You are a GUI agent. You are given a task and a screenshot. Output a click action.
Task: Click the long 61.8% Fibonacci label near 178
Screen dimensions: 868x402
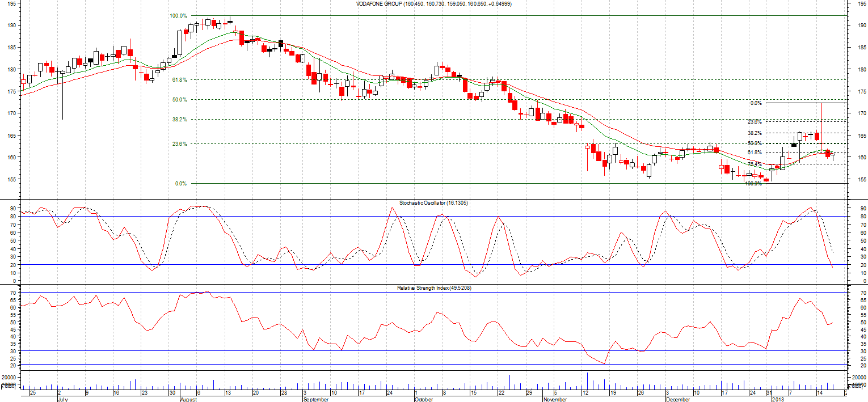179,80
